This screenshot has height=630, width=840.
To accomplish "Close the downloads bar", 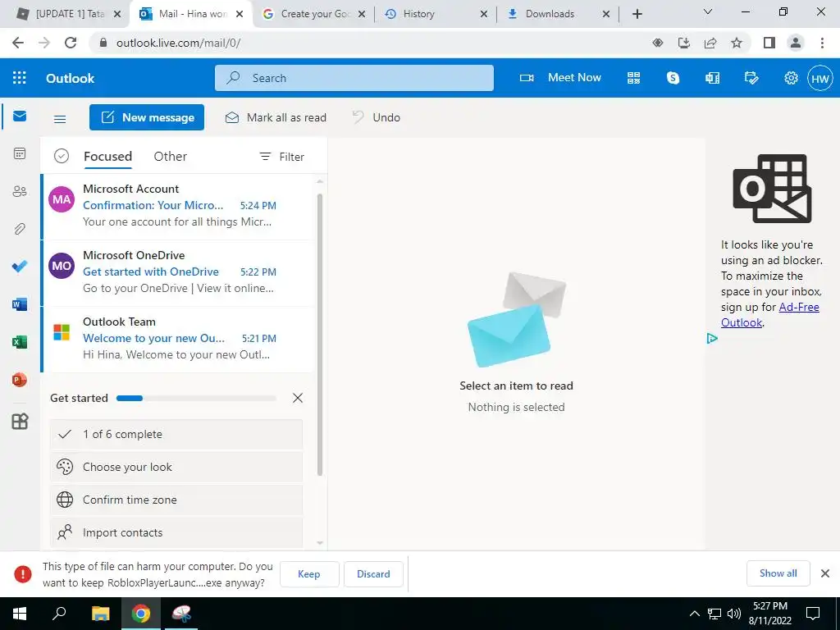I will pos(825,573).
